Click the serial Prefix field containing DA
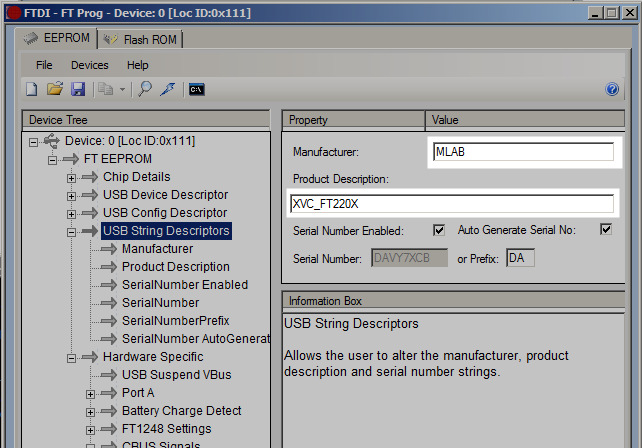This screenshot has height=448, width=642. tap(520, 258)
